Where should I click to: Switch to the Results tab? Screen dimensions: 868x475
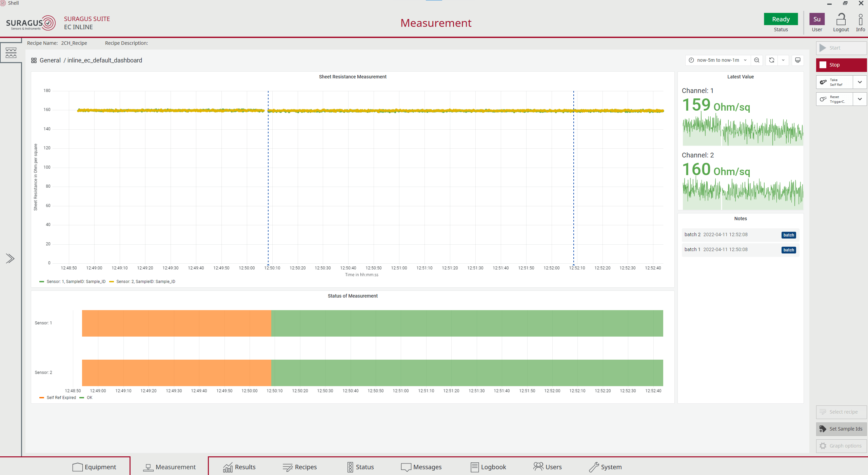(x=239, y=467)
